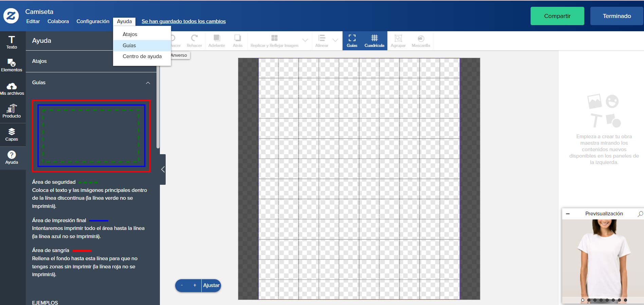The width and height of the screenshot is (644, 305).
Task: Select last preview carousel dot
Action: click(x=625, y=300)
